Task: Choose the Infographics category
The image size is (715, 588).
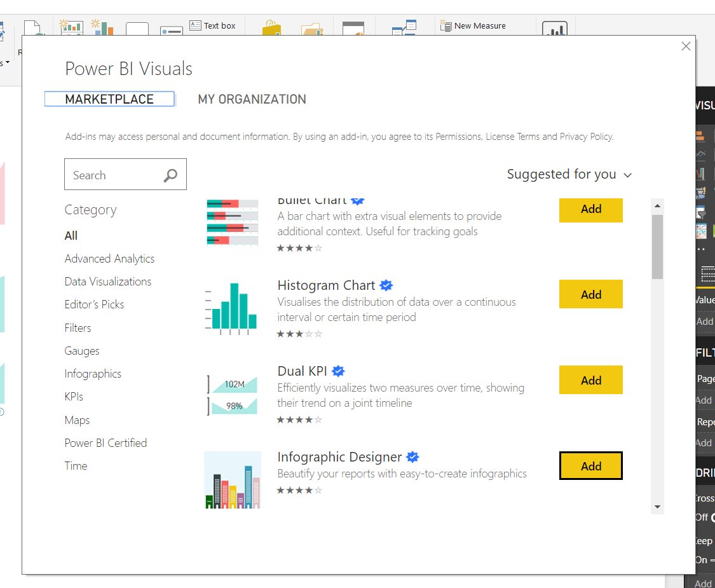Action: point(93,374)
